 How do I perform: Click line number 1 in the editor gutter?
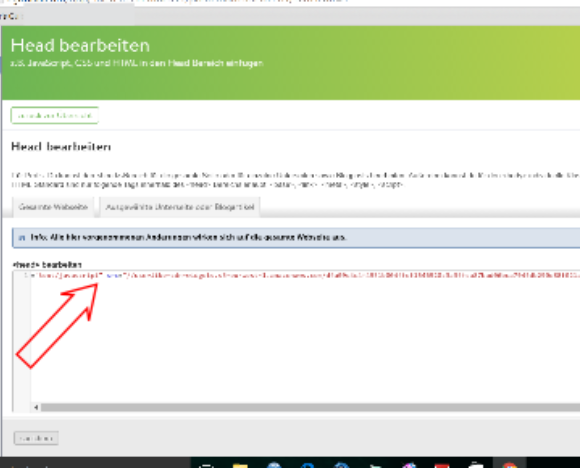[x=26, y=275]
